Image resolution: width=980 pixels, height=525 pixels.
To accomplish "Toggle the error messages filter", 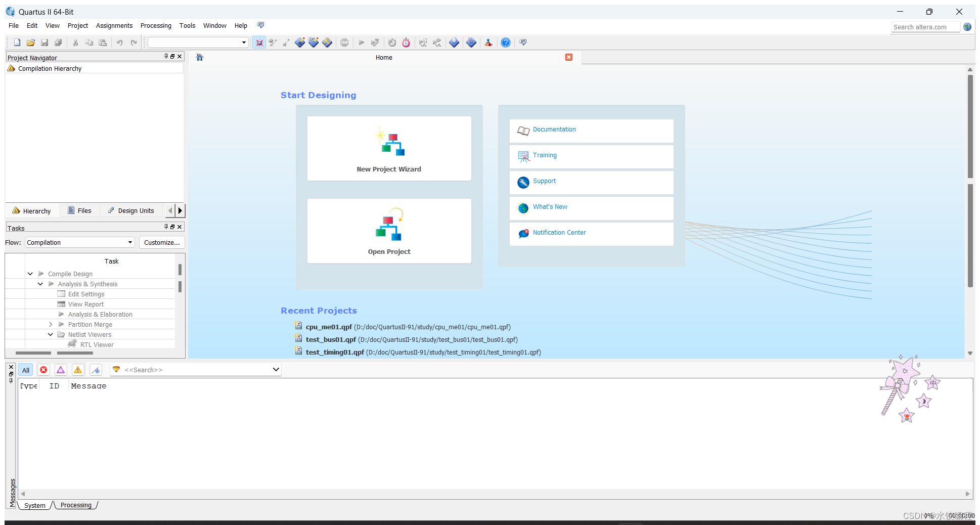I will point(43,370).
